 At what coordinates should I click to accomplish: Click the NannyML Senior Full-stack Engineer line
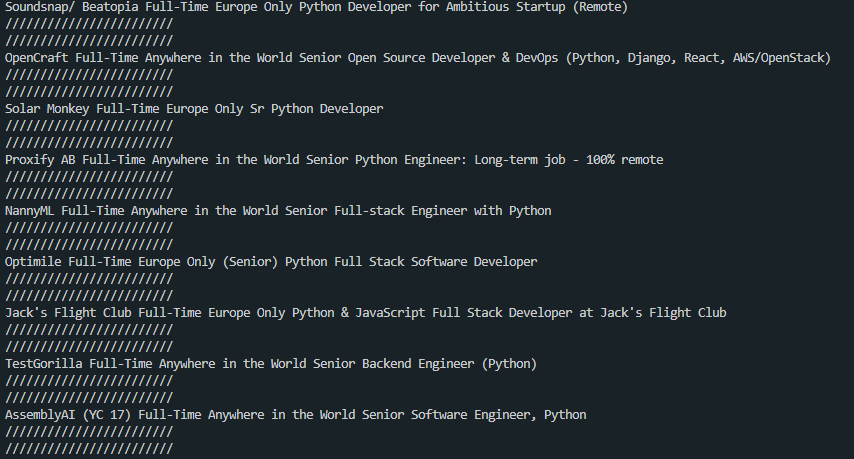pyautogui.click(x=278, y=211)
